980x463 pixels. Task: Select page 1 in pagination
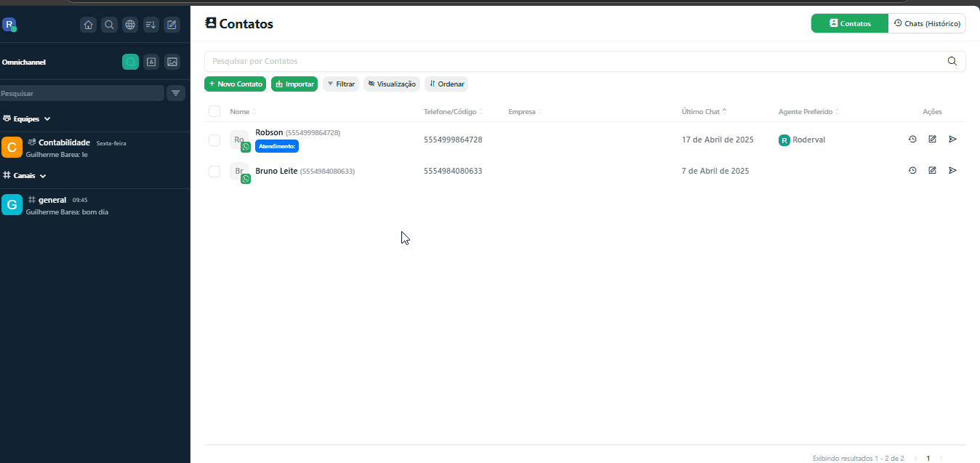pos(928,459)
